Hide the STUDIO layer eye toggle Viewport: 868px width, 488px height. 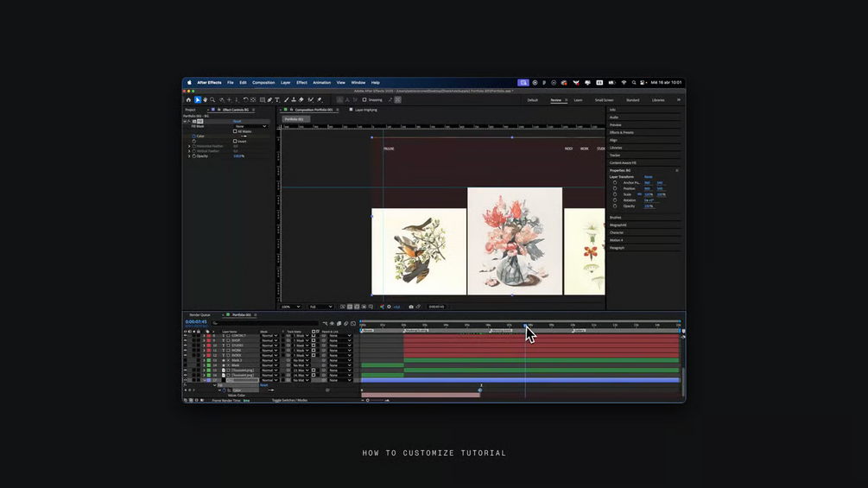[186, 345]
